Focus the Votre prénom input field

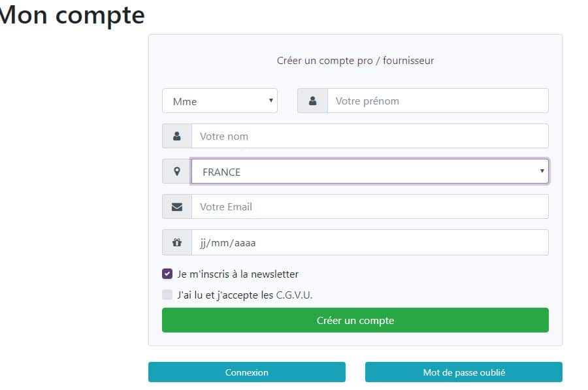coord(438,101)
